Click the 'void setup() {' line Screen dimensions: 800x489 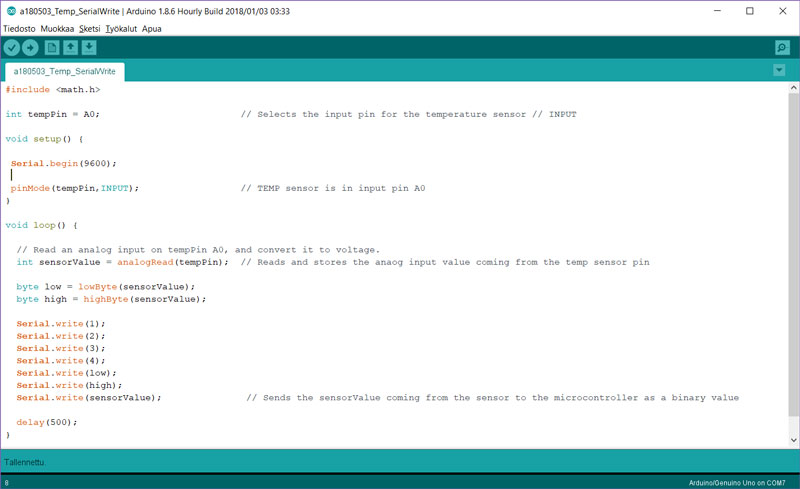tap(44, 139)
